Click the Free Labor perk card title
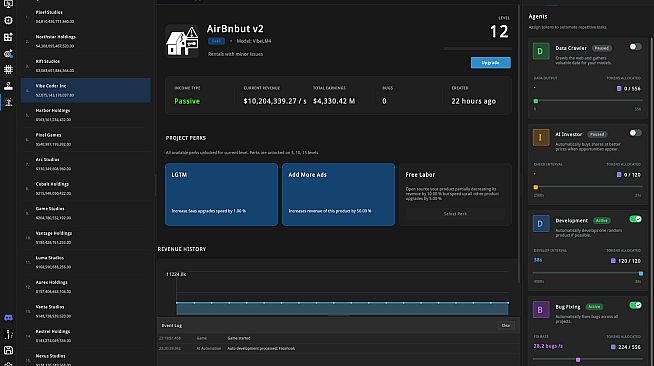Viewport: 654px width, 366px height. pyautogui.click(x=420, y=175)
